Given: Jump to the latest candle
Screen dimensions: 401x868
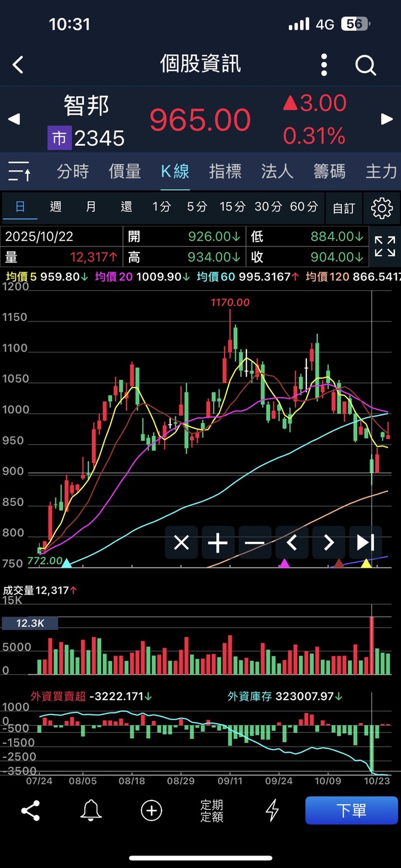Looking at the screenshot, I should click(x=366, y=542).
